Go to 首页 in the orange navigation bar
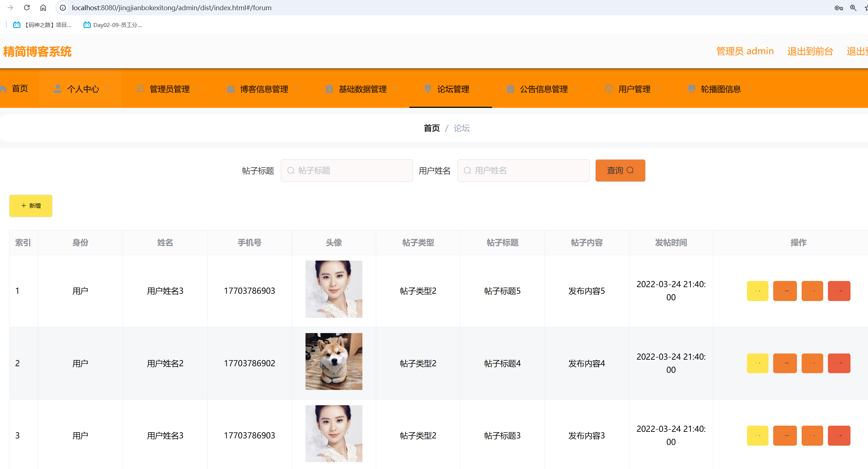 point(20,89)
